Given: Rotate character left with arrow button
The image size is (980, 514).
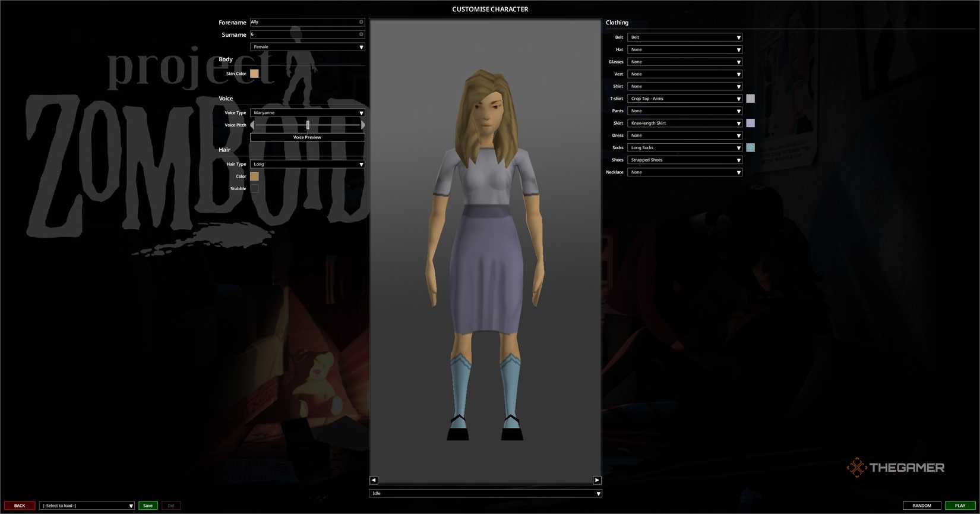Looking at the screenshot, I should pyautogui.click(x=374, y=480).
